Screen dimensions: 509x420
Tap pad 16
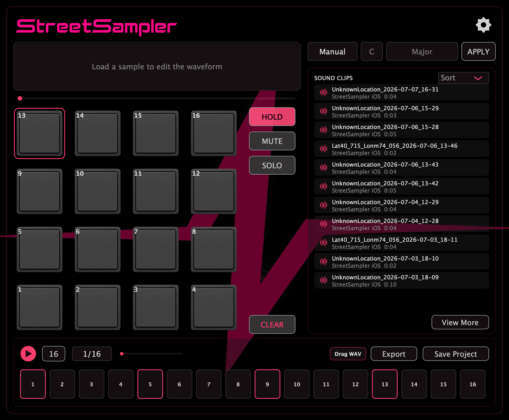(214, 133)
